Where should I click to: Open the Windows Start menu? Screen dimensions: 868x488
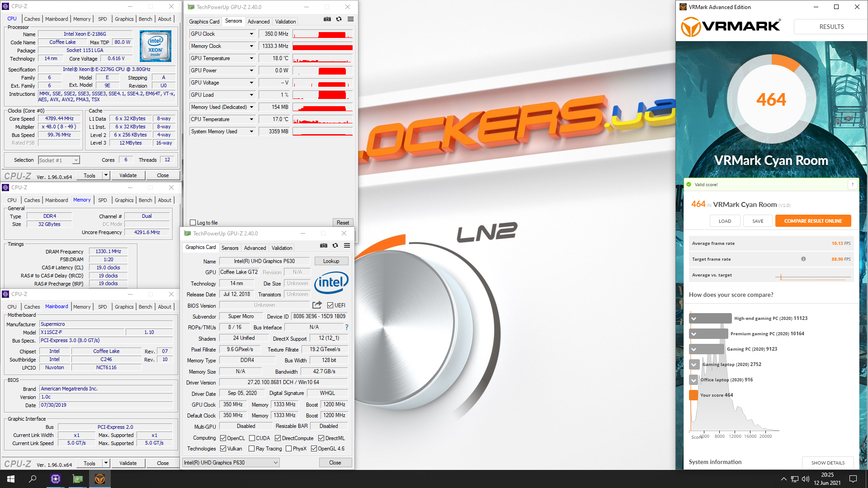(11, 479)
